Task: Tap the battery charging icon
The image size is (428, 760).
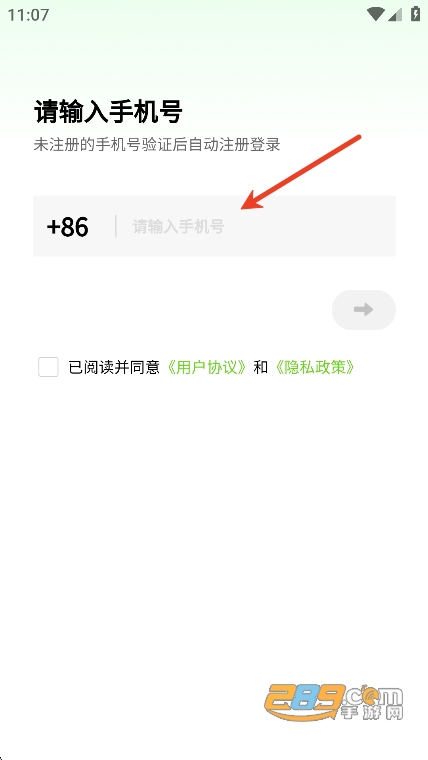Action: tap(415, 14)
